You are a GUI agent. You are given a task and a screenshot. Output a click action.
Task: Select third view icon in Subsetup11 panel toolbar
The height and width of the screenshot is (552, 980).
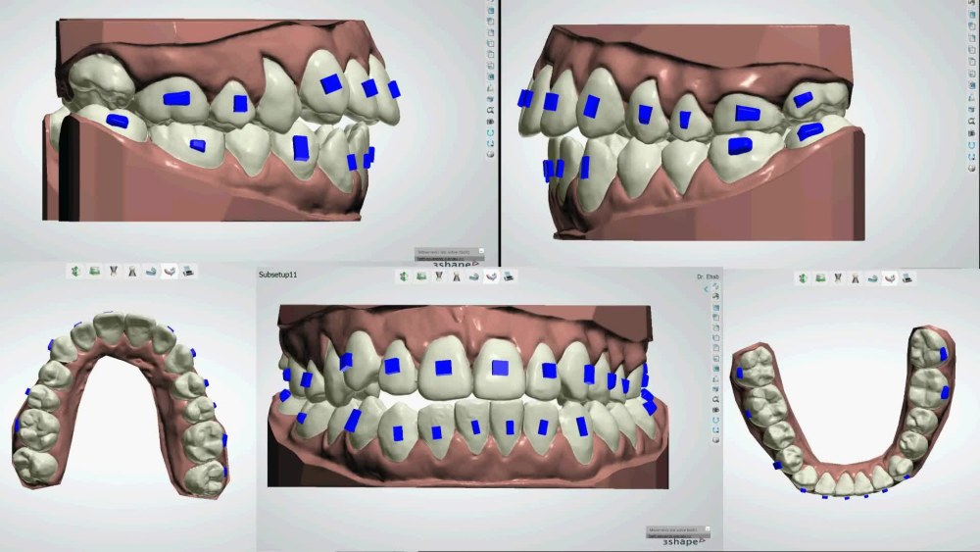point(439,276)
